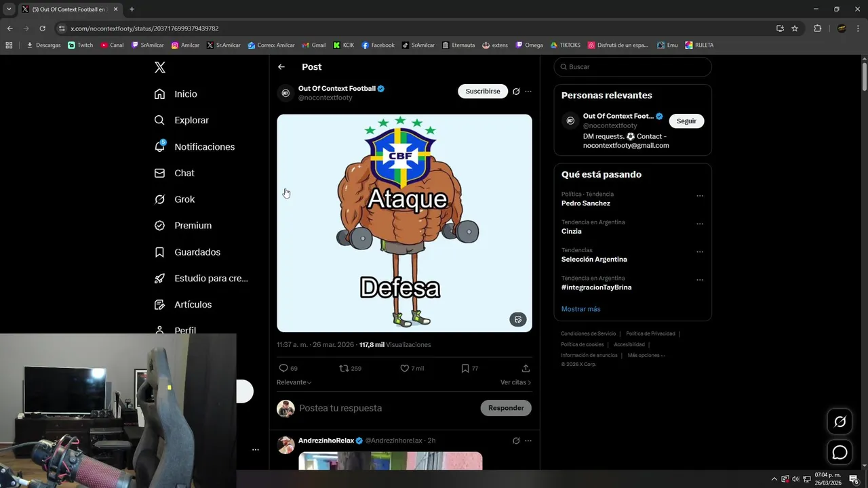Open Ver citas link
Image resolution: width=868 pixels, height=488 pixels.
[x=515, y=382]
